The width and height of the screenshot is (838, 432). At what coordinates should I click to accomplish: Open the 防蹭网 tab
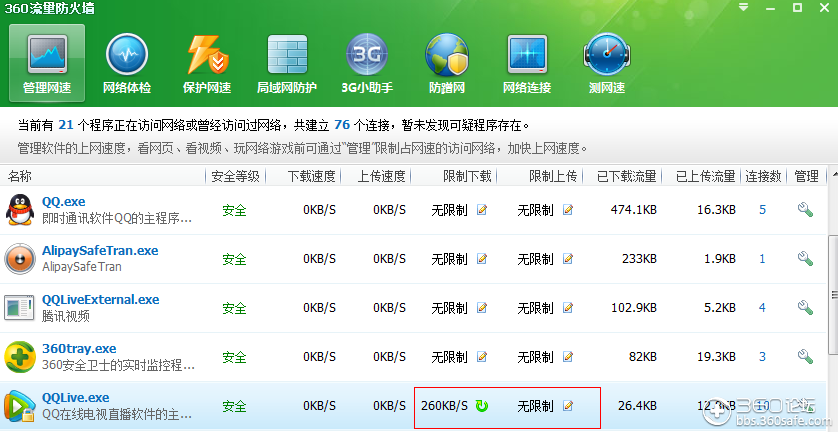pos(447,63)
